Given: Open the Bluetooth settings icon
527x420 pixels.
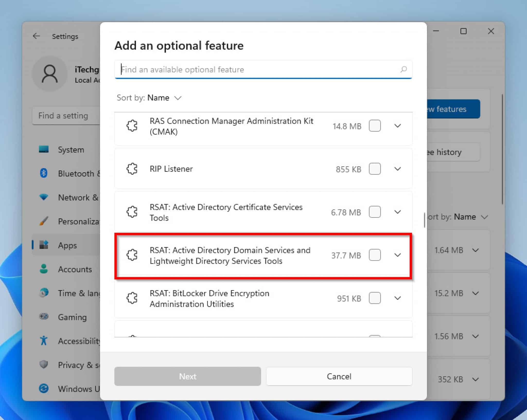Looking at the screenshot, I should point(43,173).
